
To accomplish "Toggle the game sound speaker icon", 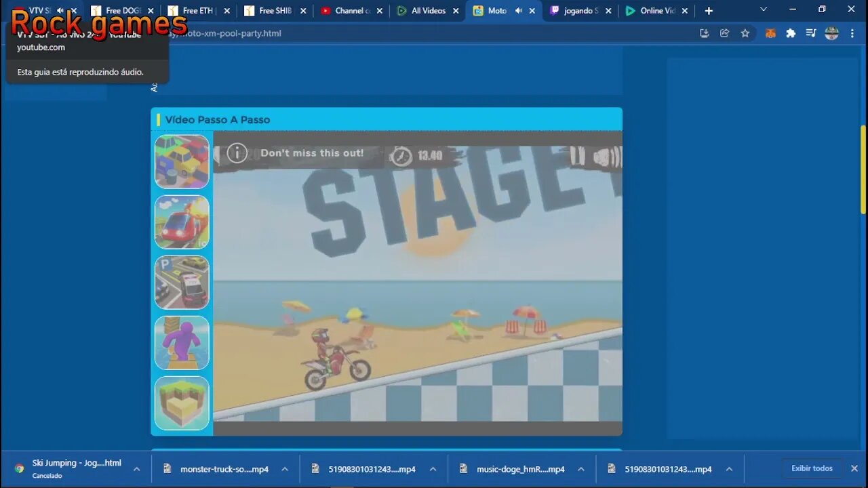I will 606,157.
